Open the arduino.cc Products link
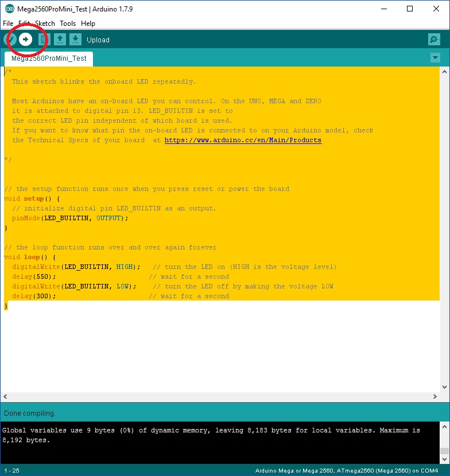Image resolution: width=450 pixels, height=476 pixels. pyautogui.click(x=243, y=140)
